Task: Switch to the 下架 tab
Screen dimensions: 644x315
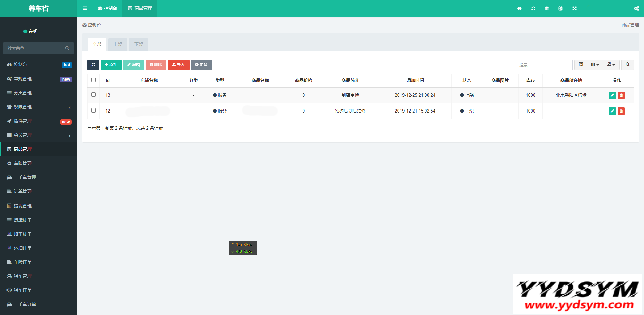Action: 139,45
